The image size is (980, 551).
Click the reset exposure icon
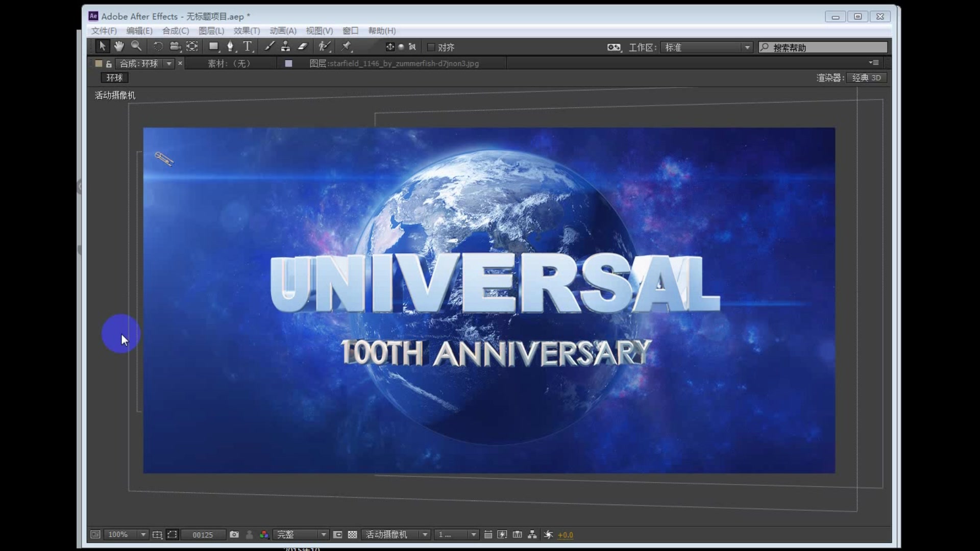(548, 534)
